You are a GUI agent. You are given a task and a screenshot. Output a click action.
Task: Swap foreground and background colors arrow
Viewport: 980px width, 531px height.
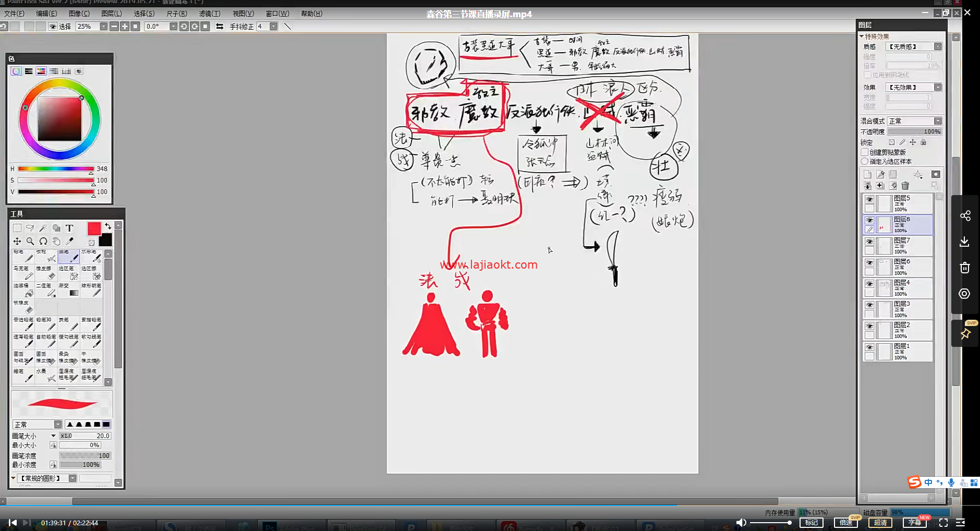pyautogui.click(x=108, y=226)
